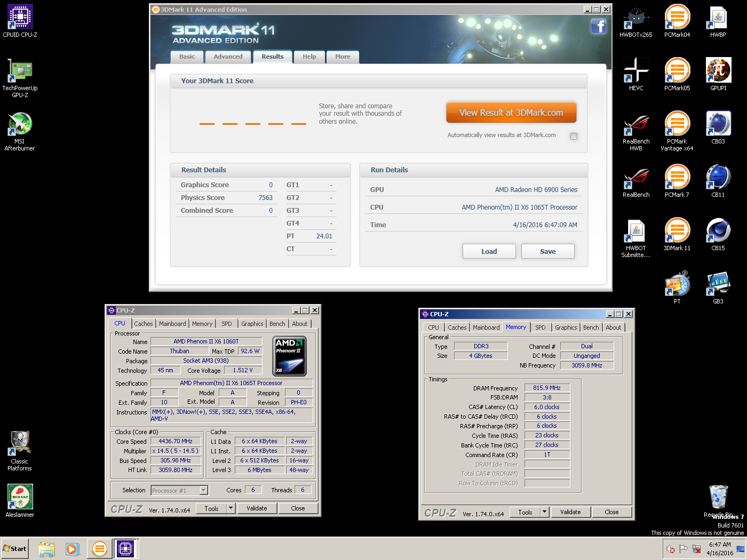Click the muted volume tray icon
Screen dimensions: 747x560
tap(671, 549)
